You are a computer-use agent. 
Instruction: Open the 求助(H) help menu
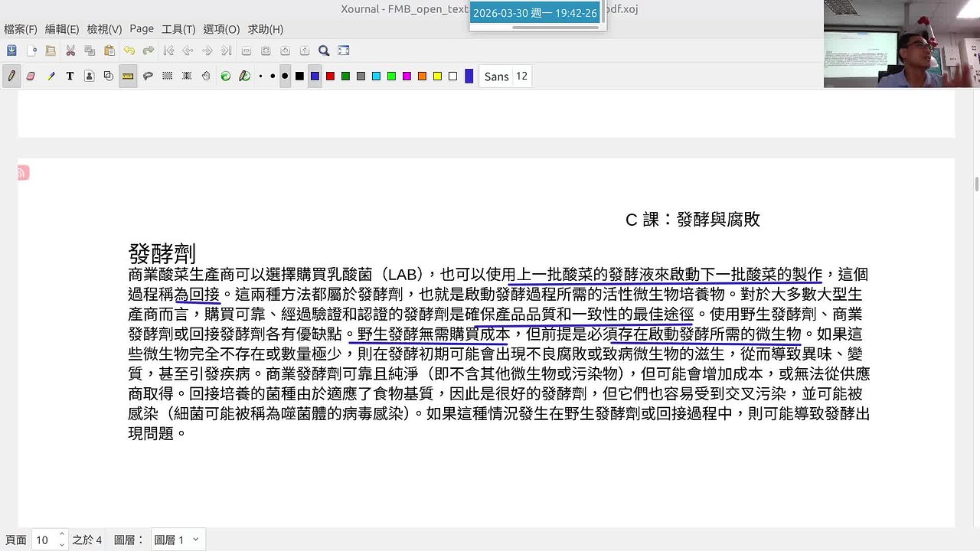coord(266,29)
